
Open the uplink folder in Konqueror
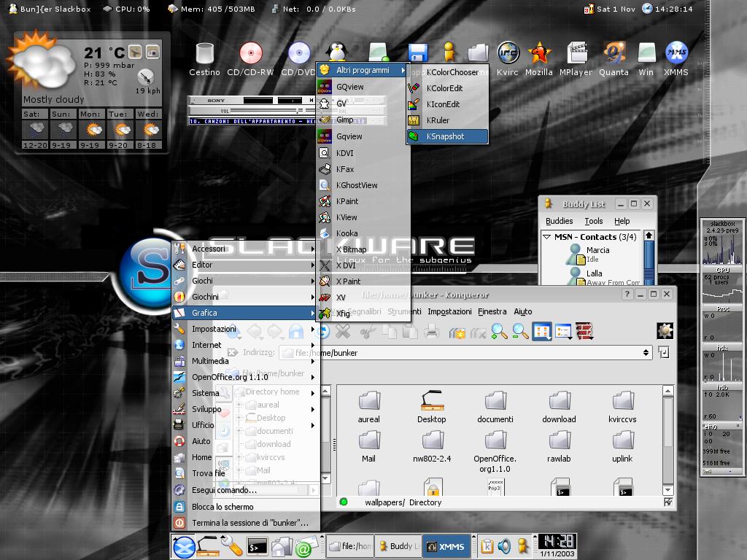coord(622,447)
